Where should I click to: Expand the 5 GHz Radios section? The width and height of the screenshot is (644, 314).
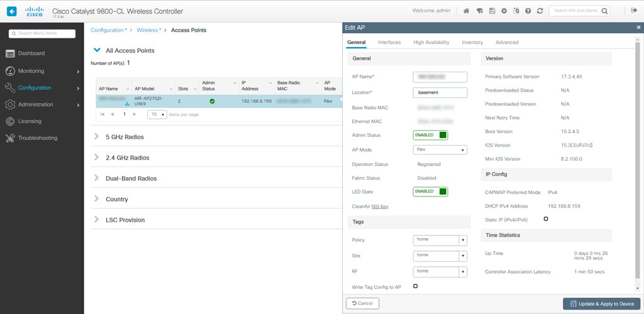click(96, 136)
